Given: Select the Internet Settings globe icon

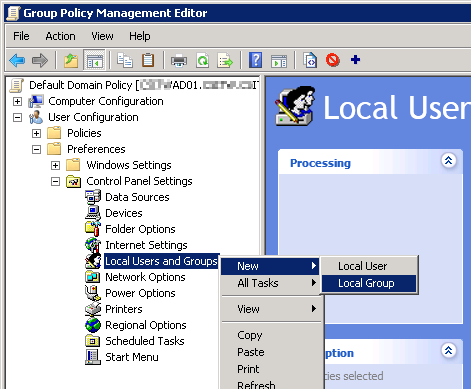Looking at the screenshot, I should pyautogui.click(x=93, y=245).
